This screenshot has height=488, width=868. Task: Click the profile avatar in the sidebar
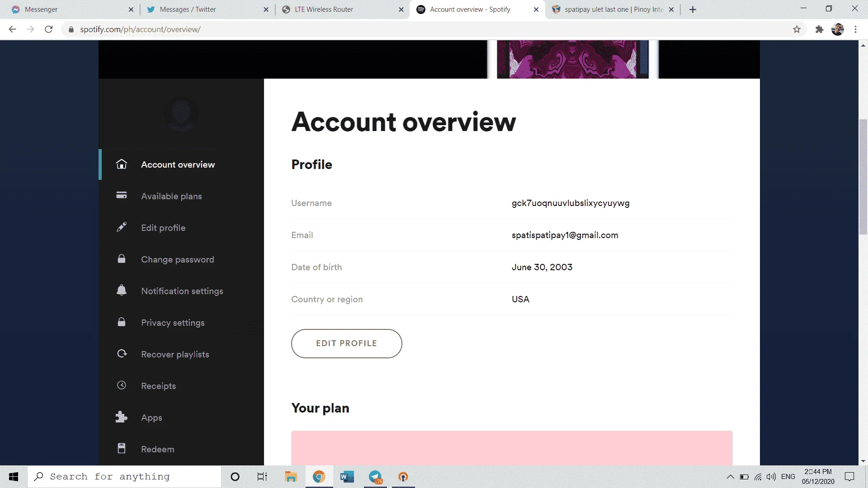pyautogui.click(x=181, y=114)
